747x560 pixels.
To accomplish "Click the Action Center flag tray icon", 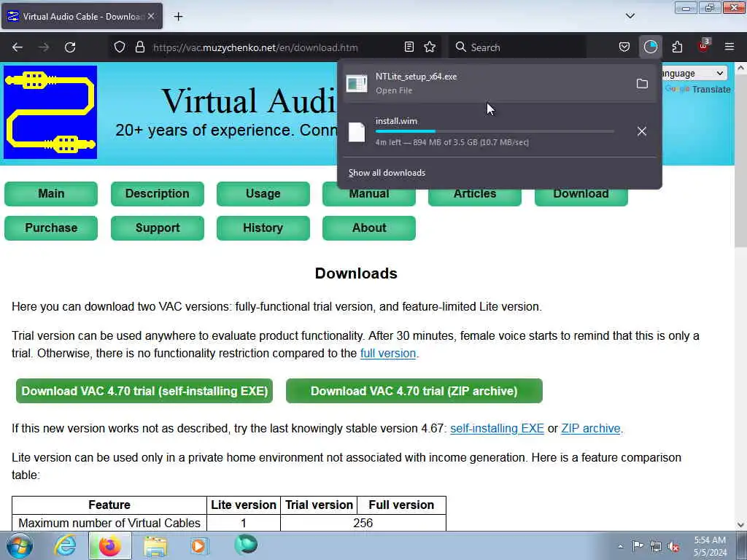I will click(x=638, y=546).
